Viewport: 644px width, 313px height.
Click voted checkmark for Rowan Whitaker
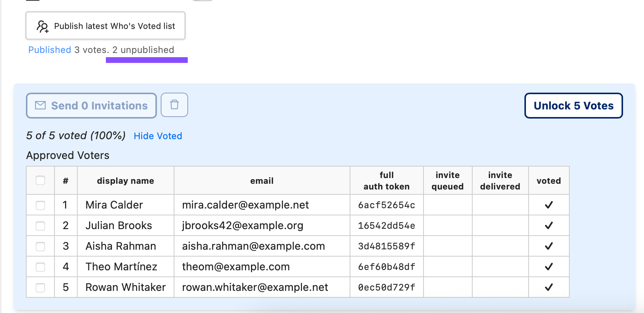click(548, 287)
